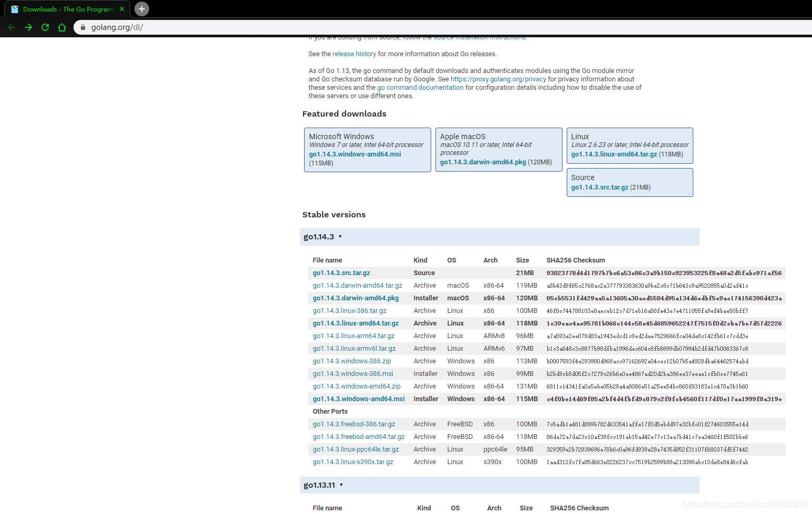Image resolution: width=812 pixels, height=514 pixels.
Task: Click go1.14.3.linux-ppc64le.tar.gz file link
Action: click(x=356, y=449)
